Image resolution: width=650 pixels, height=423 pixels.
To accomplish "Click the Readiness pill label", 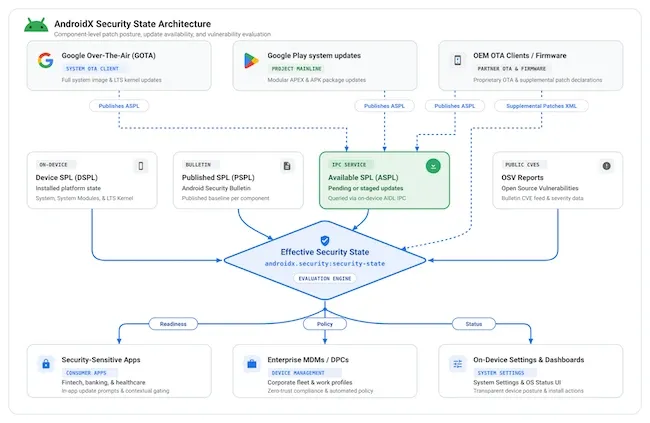I will (173, 324).
